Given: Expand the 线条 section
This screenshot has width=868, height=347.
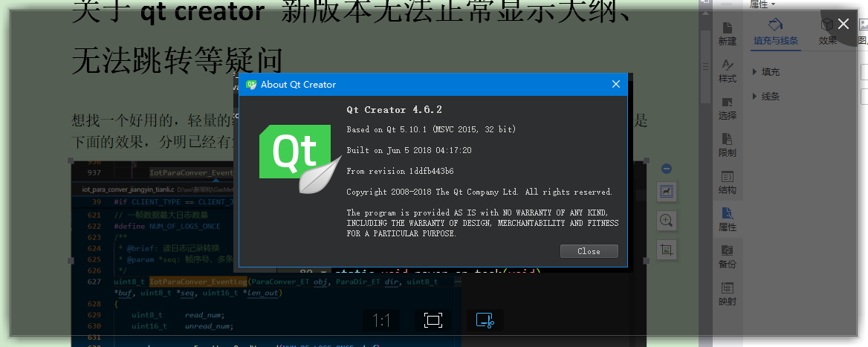Looking at the screenshot, I should click(766, 97).
